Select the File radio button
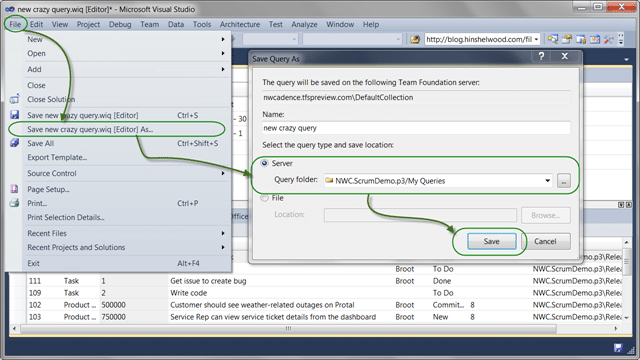This screenshot has width=640, height=360. 264,198
